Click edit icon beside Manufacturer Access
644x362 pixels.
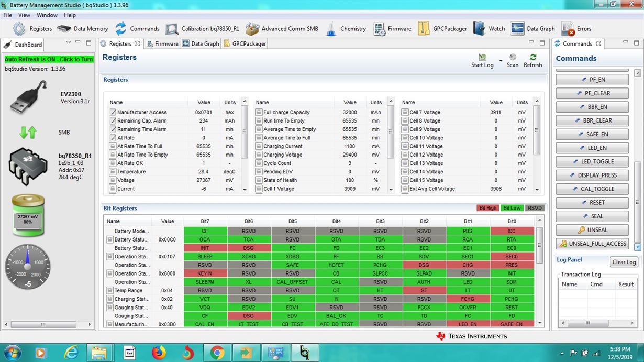click(113, 112)
